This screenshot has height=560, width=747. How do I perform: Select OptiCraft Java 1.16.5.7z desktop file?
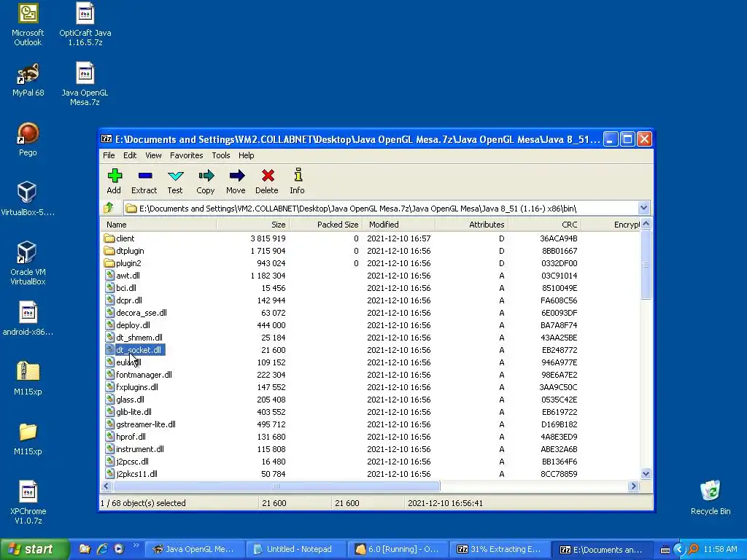coord(85,25)
